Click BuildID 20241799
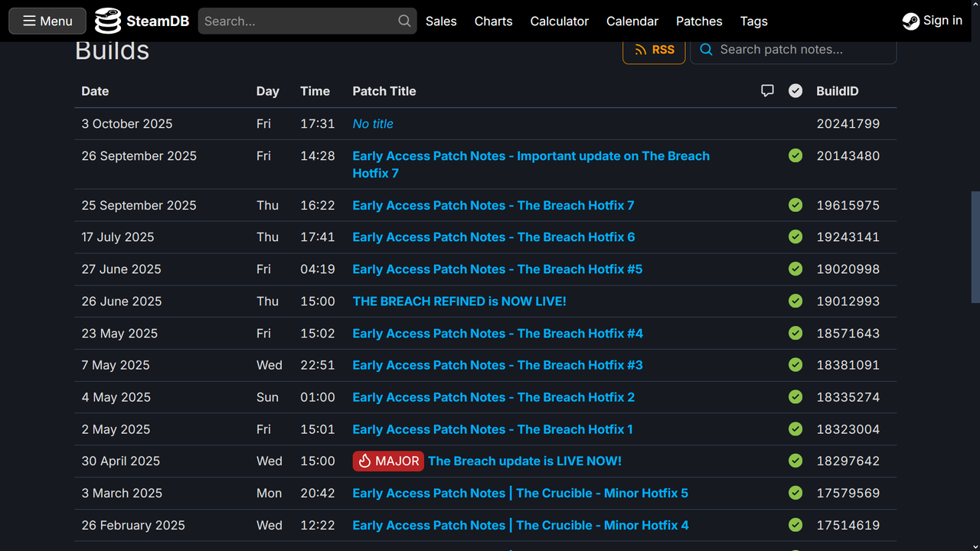This screenshot has height=551, width=980. pyautogui.click(x=848, y=124)
